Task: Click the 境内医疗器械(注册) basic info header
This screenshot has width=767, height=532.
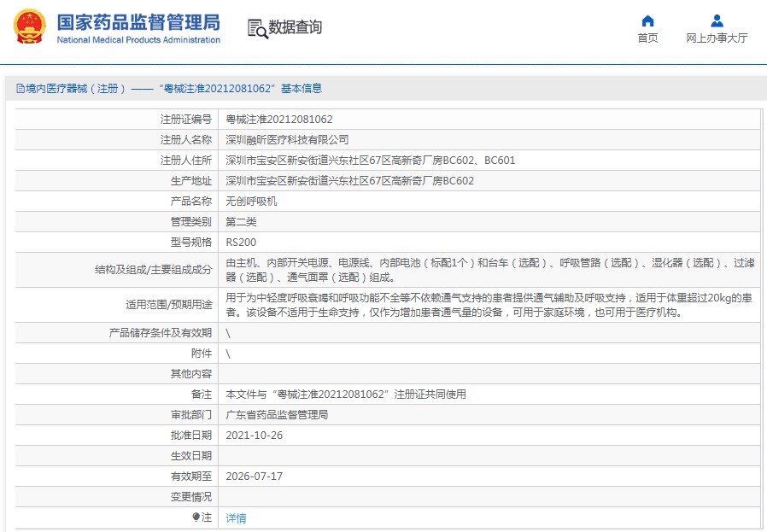Action: (169, 89)
